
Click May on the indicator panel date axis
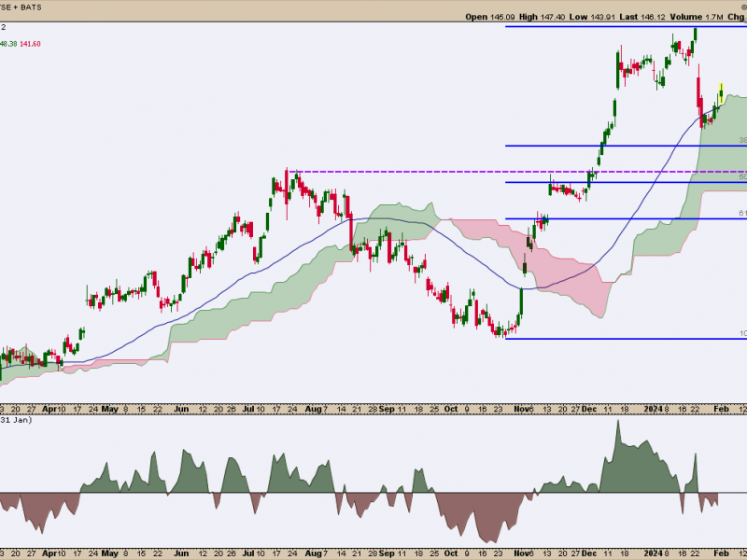click(x=110, y=553)
